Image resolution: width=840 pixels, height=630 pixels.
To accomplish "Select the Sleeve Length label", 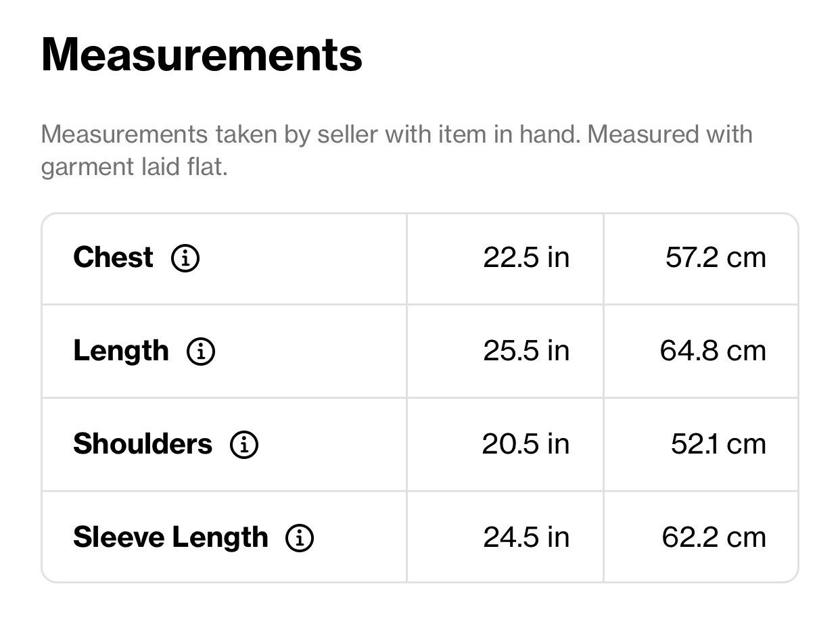I will pos(170,538).
